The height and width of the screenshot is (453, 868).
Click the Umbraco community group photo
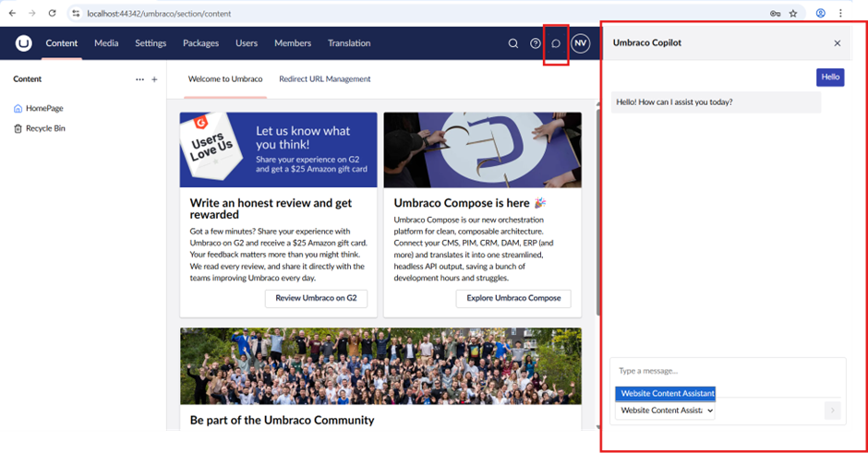click(x=380, y=366)
